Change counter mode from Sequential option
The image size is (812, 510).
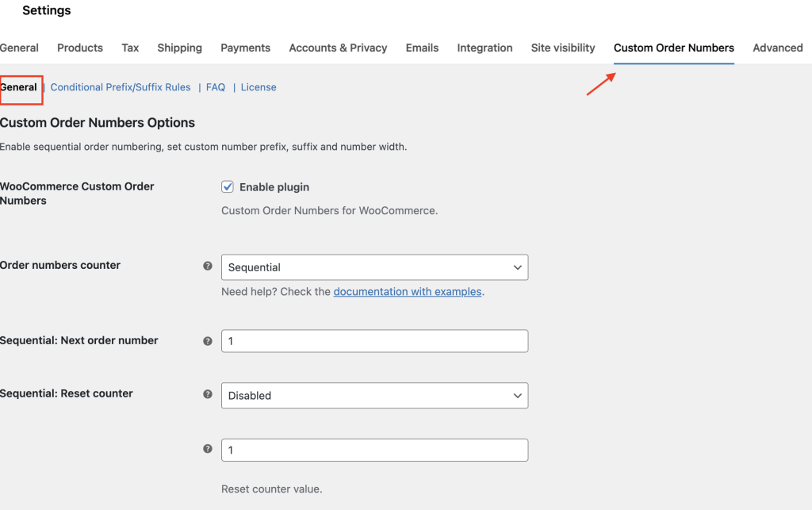pos(374,267)
